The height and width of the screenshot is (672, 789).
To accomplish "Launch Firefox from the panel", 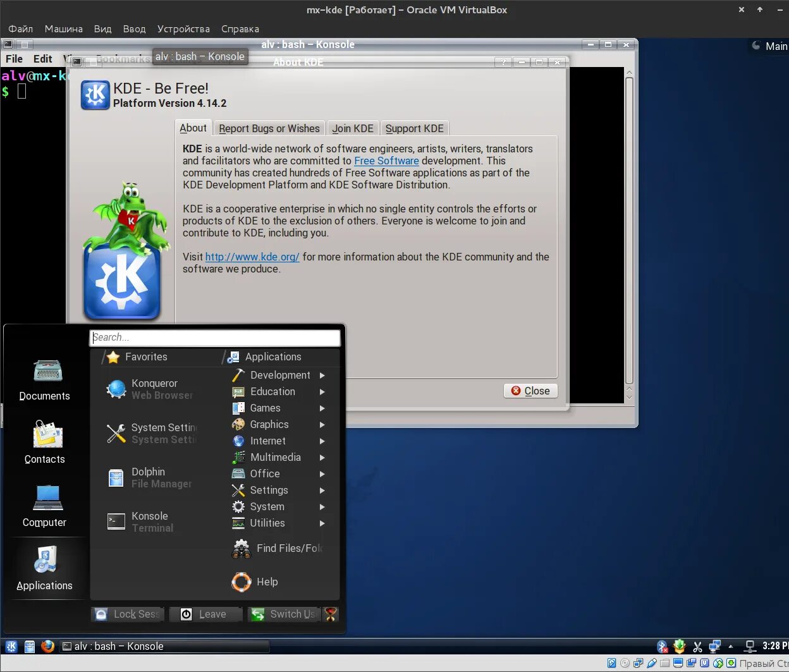I will 48,646.
